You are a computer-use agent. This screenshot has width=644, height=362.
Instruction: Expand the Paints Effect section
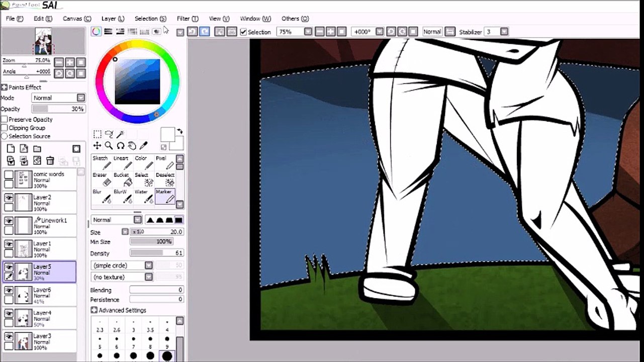point(4,87)
